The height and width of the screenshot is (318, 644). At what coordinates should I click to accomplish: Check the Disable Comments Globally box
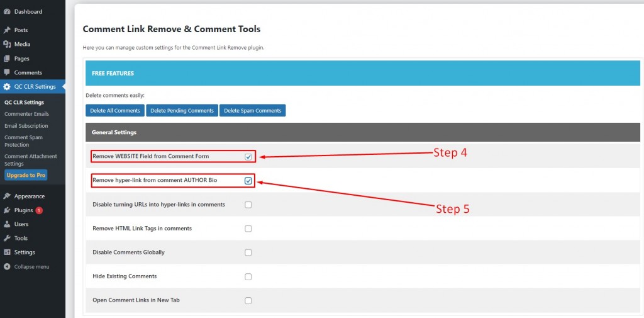click(248, 252)
